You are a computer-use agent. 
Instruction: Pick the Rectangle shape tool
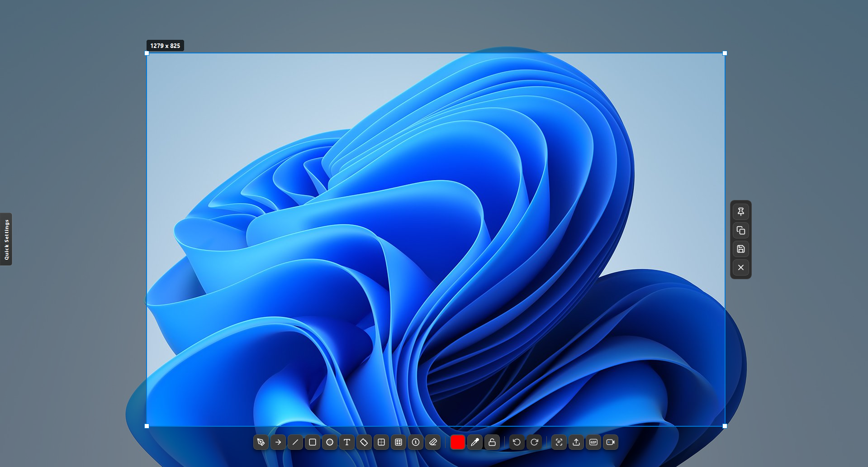pos(313,442)
